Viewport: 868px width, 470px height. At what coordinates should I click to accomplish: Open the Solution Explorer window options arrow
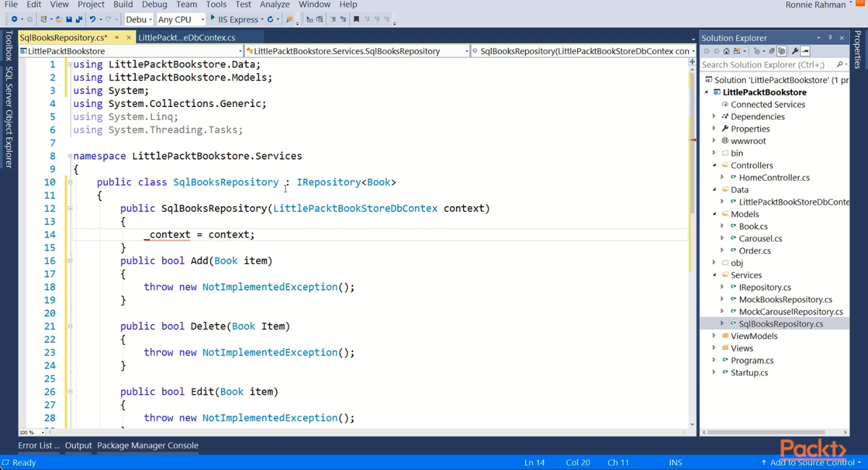coord(819,38)
